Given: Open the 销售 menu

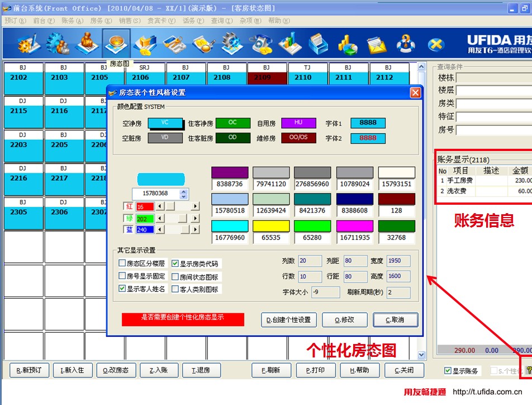Looking at the screenshot, I should [x=130, y=21].
